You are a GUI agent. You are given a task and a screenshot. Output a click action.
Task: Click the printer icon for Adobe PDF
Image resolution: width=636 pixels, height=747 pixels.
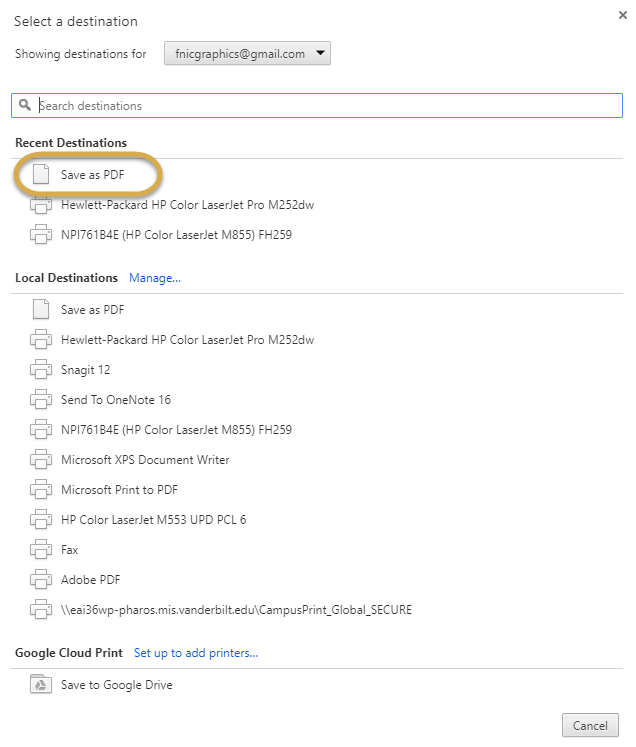point(41,579)
